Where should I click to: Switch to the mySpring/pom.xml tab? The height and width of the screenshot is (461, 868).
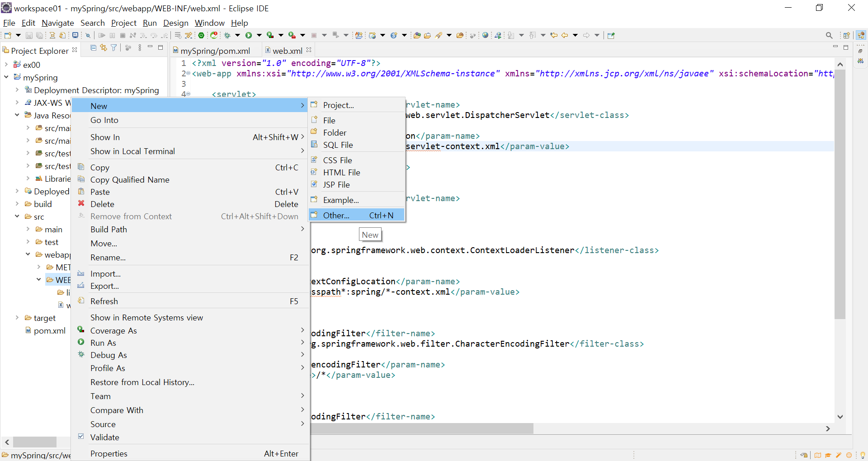point(215,51)
